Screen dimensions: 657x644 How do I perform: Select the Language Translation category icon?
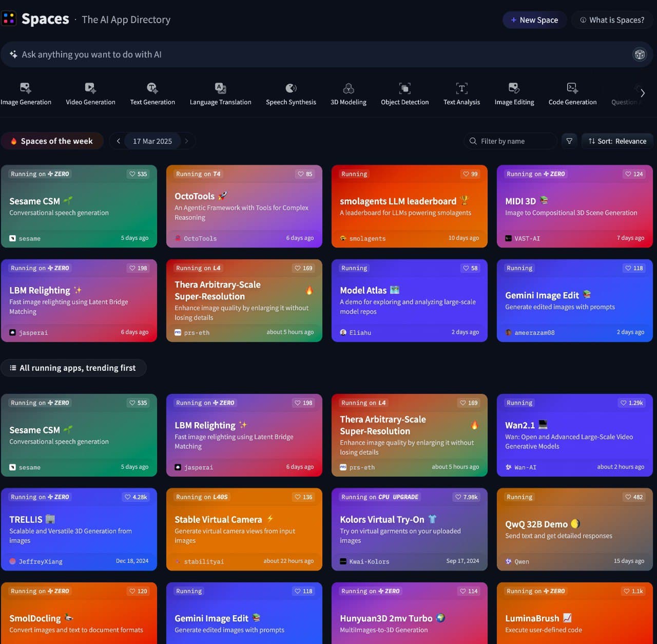(220, 88)
